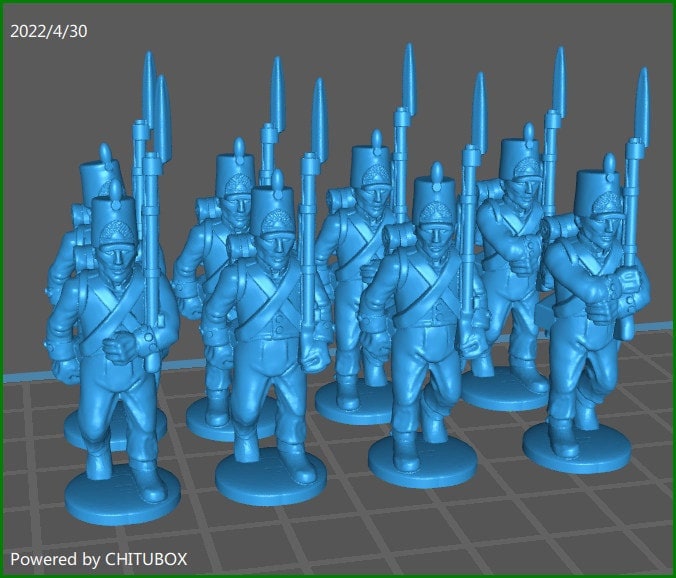This screenshot has width=676, height=578.
Task: Select the back-row third soldier's face
Action: tap(372, 201)
